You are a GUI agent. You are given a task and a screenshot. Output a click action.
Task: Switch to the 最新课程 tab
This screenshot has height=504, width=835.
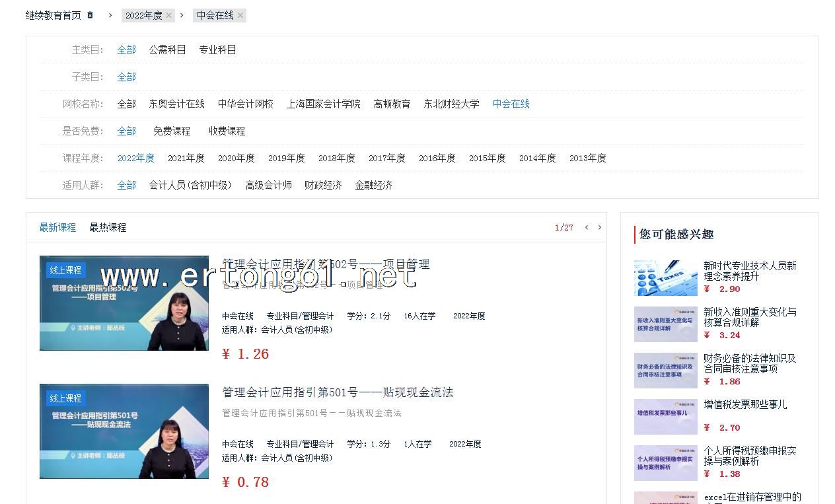pos(57,227)
